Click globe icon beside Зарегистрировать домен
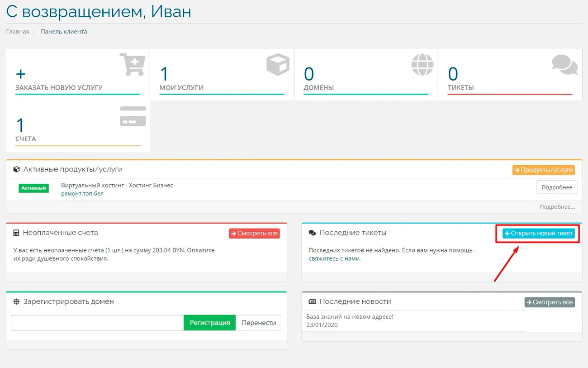 click(16, 301)
